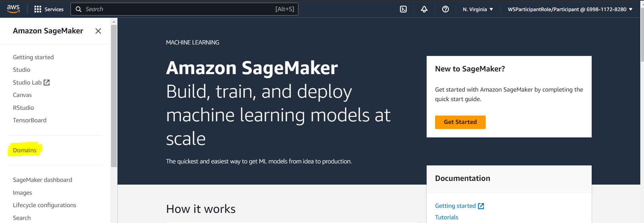Open Canvas in the sidebar

tap(22, 95)
